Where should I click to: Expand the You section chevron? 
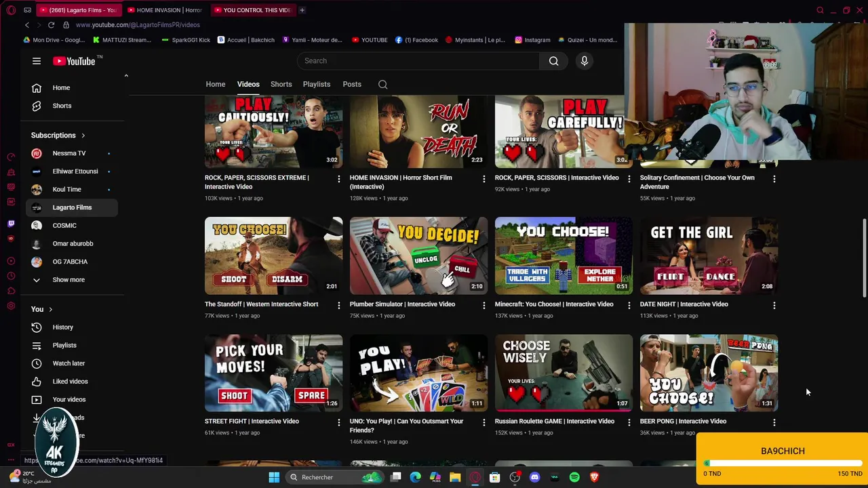(50, 310)
